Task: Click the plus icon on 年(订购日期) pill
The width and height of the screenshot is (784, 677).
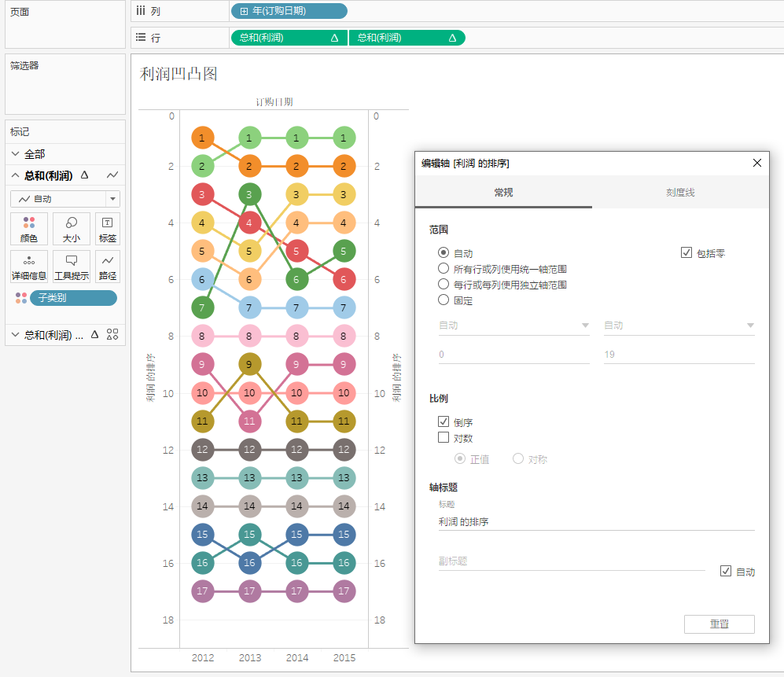Action: tap(244, 11)
